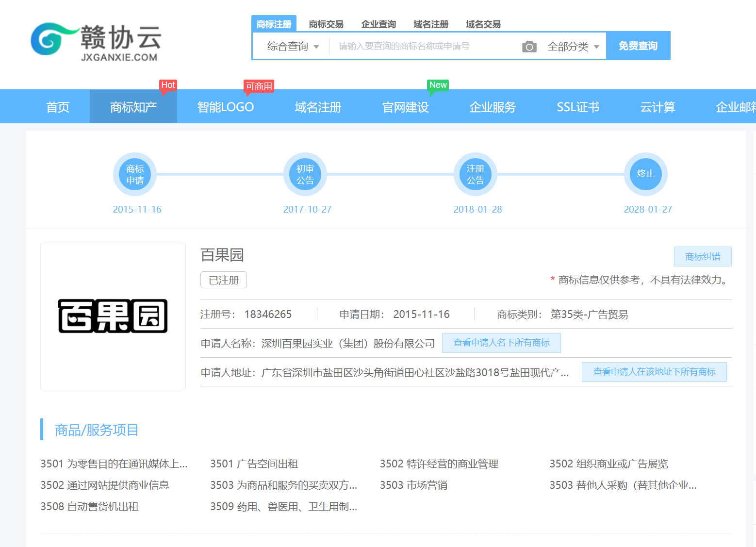Go to 首页 in the navigation bar
Image resolution: width=756 pixels, height=547 pixels.
[58, 107]
